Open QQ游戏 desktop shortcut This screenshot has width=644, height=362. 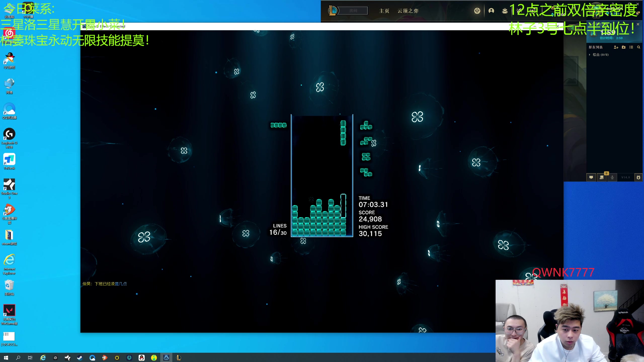coord(9,61)
